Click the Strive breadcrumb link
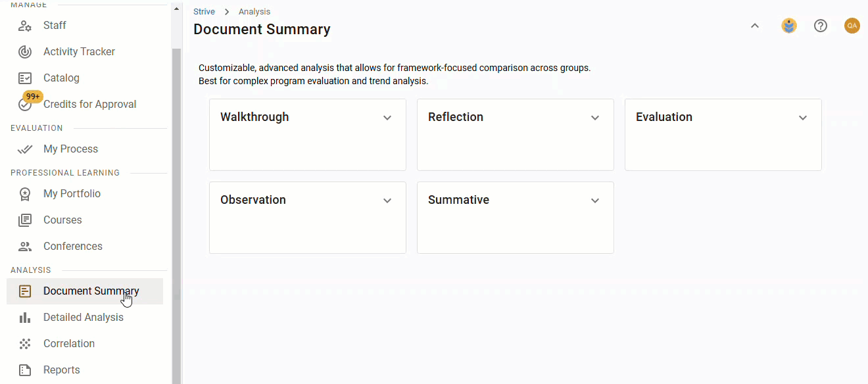This screenshot has height=384, width=868. click(204, 12)
